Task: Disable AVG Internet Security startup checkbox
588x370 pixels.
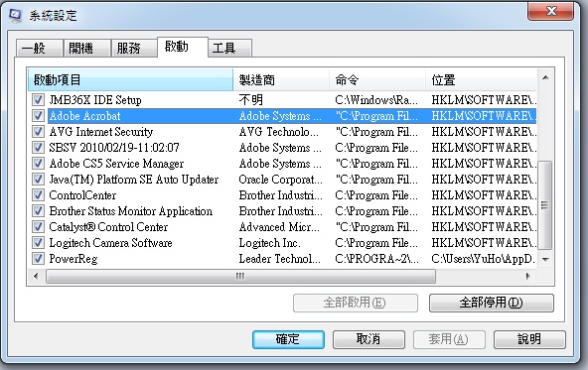Action: click(x=38, y=132)
